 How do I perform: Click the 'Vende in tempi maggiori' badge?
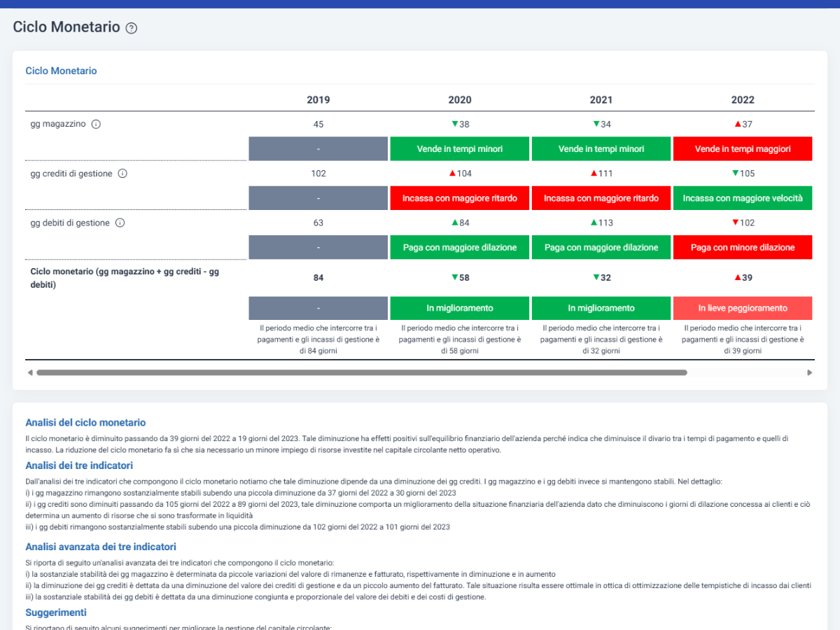tap(743, 148)
